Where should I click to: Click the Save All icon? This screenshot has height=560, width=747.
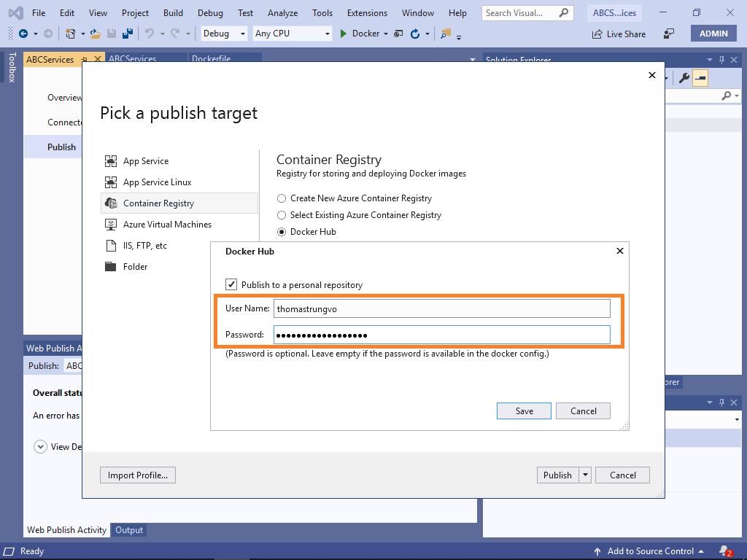(128, 34)
